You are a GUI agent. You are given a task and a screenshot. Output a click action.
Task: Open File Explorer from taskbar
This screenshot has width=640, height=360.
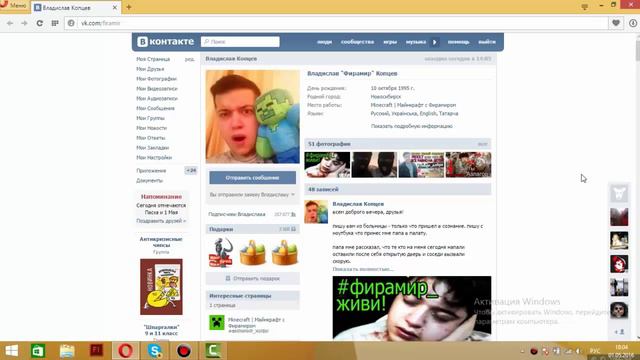67,351
